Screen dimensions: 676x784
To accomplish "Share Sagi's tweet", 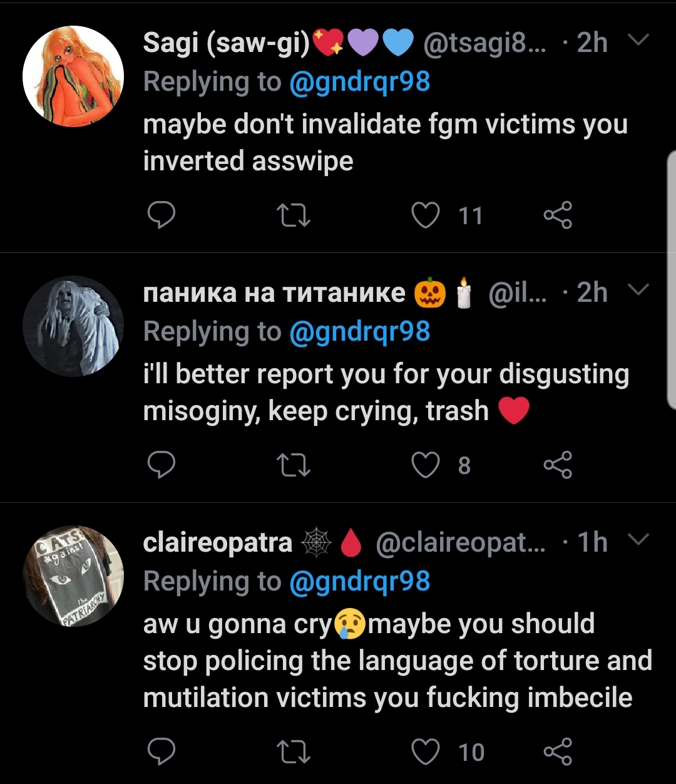I will point(558,215).
